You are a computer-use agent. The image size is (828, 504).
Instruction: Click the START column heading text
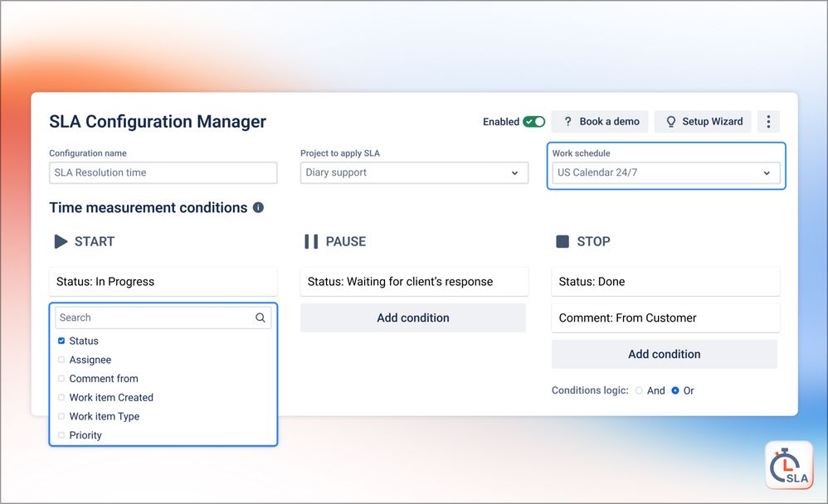tap(95, 241)
